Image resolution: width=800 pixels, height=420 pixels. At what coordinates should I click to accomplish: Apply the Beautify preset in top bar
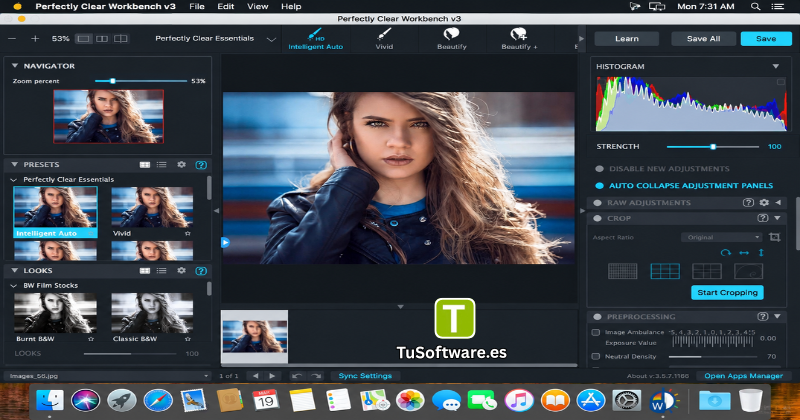452,39
